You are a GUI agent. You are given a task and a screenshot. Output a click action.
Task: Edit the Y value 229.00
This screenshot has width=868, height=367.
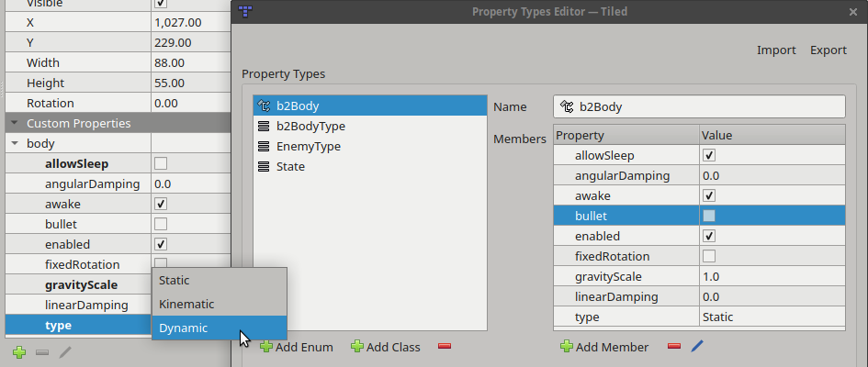[190, 42]
